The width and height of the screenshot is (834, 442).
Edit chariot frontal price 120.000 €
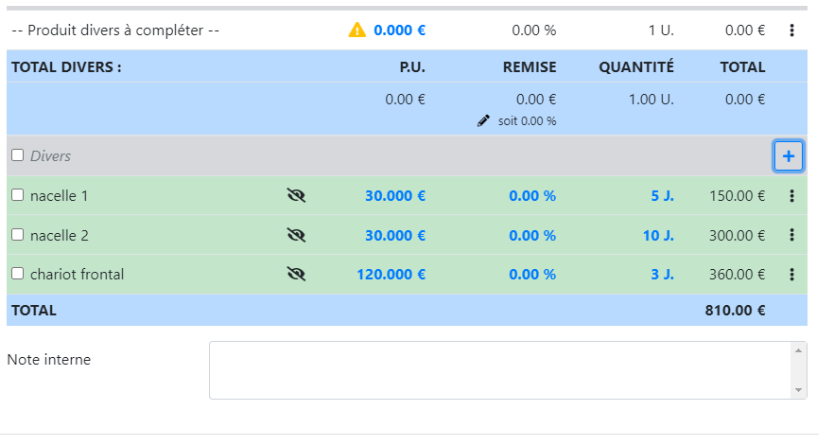[391, 274]
